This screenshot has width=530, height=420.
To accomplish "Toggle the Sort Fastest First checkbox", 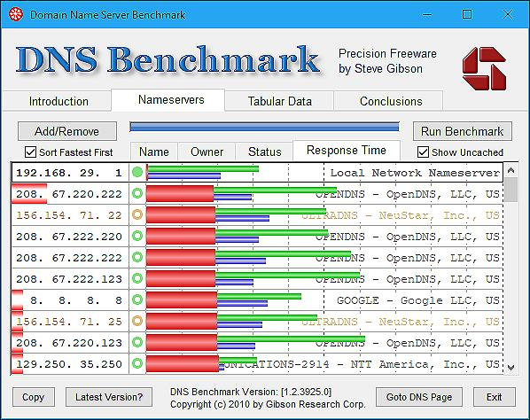I will point(30,152).
